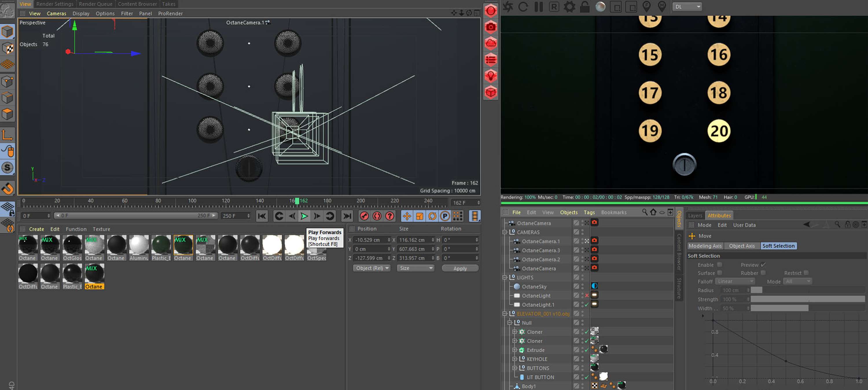Toggle OctaneLight red X enable mark
Image resolution: width=868 pixels, height=390 pixels.
[587, 296]
